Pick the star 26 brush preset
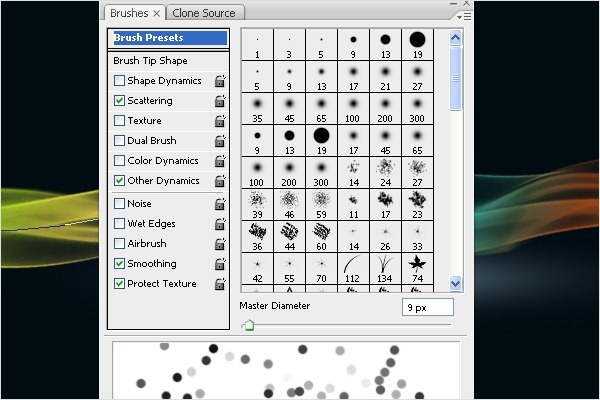Screen dimensions: 600x400 tap(385, 237)
